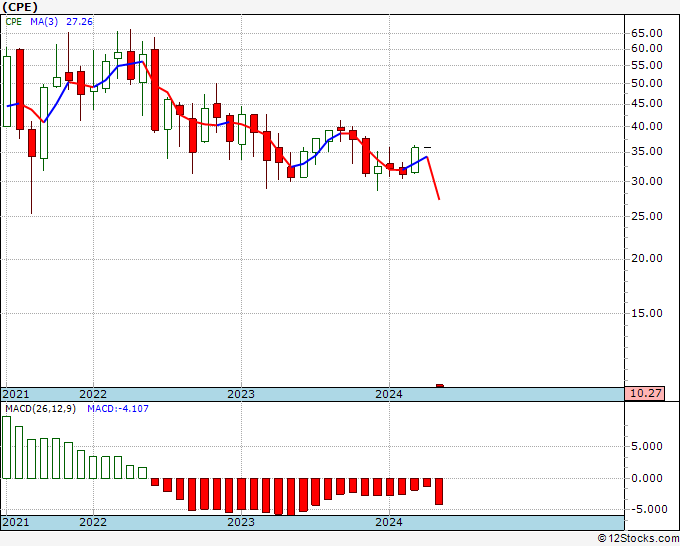The height and width of the screenshot is (546, 680).
Task: Select the 27.26 moving average value
Action: pyautogui.click(x=79, y=22)
